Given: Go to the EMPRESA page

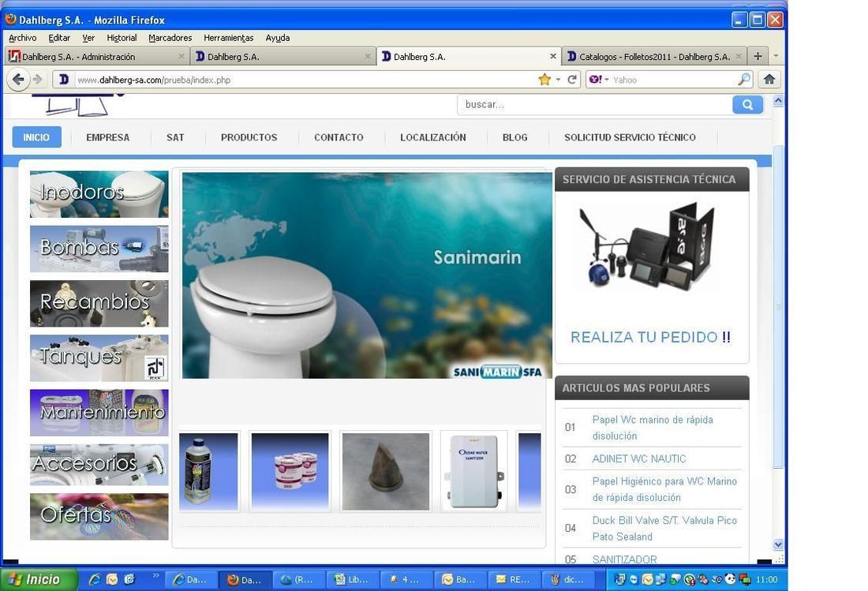Looking at the screenshot, I should pos(108,137).
